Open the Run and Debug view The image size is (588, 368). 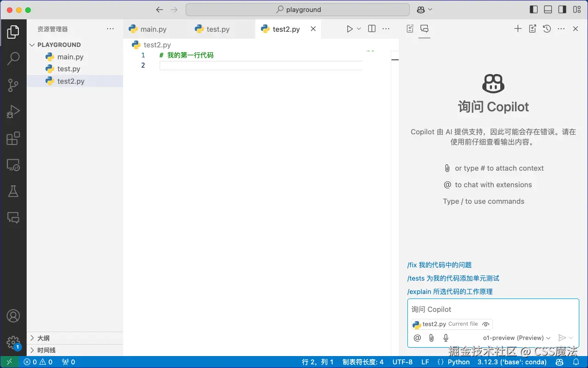(x=13, y=112)
